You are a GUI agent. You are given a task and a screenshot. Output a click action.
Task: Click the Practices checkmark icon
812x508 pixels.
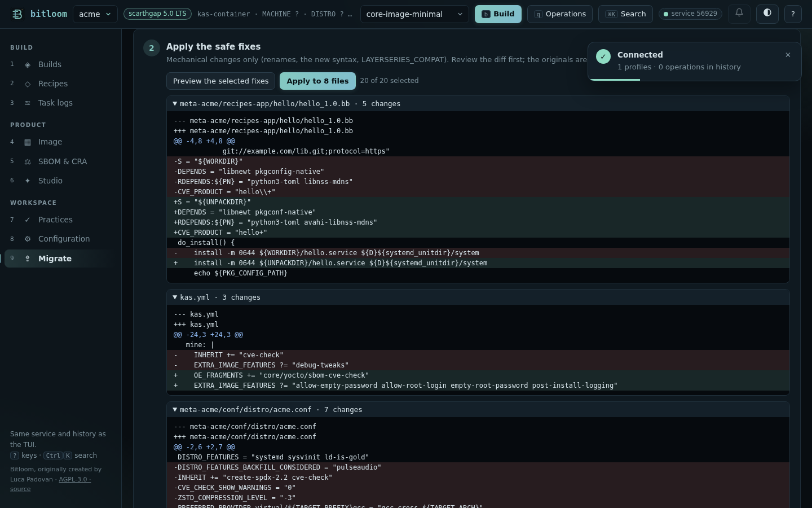click(28, 220)
